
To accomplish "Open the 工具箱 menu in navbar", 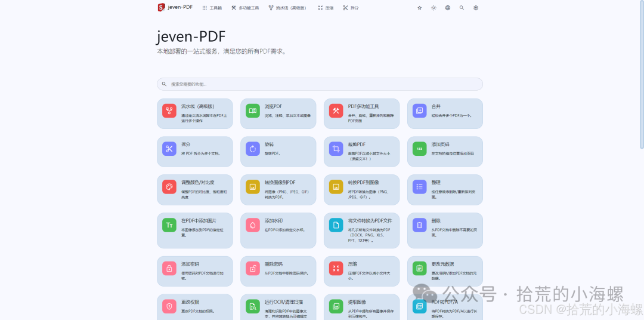I will 212,8.
